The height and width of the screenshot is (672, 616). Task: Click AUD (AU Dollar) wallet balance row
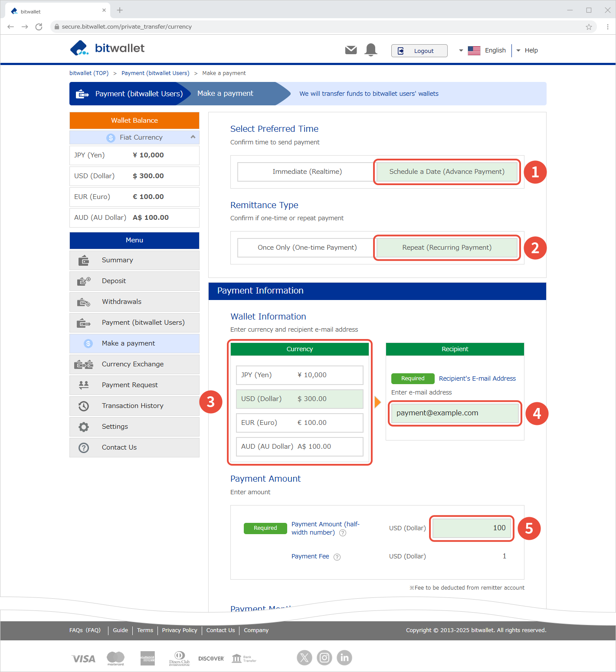tap(134, 218)
